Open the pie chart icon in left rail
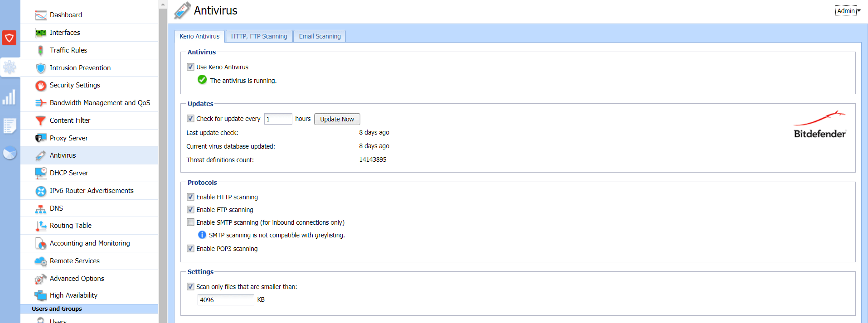The image size is (868, 323). [x=10, y=153]
